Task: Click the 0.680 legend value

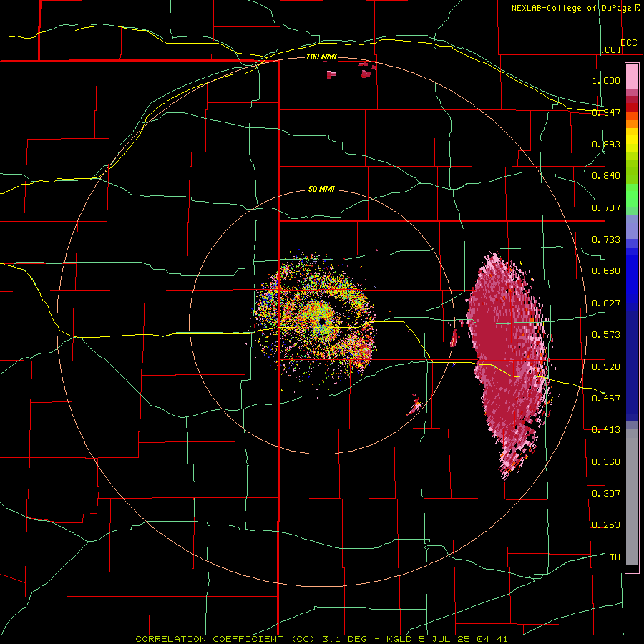Action: click(x=606, y=271)
